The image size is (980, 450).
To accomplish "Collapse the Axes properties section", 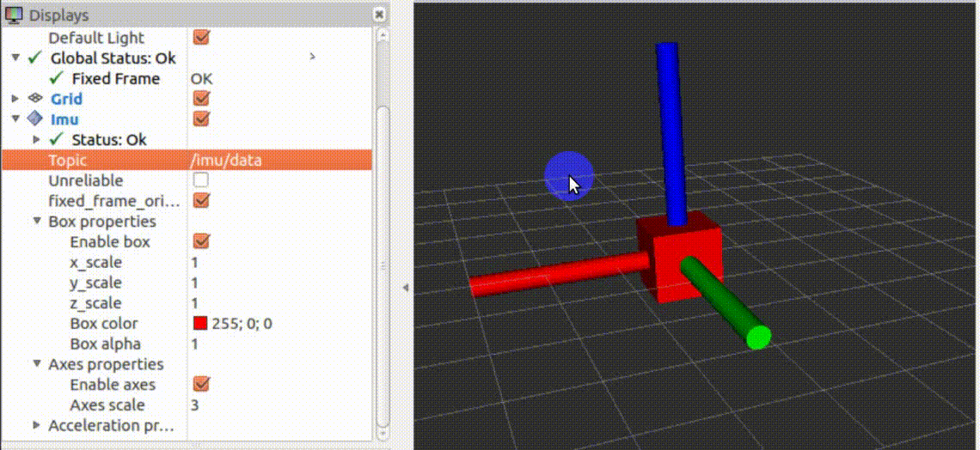I will tap(37, 363).
